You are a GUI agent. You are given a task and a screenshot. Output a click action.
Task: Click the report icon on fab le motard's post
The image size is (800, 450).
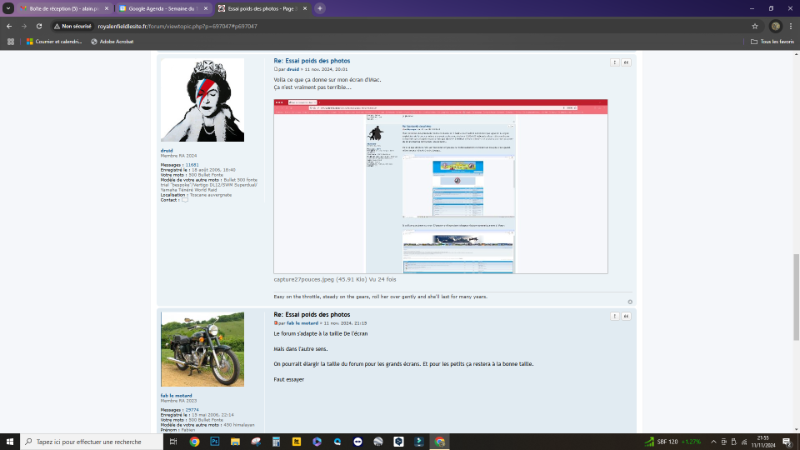pos(614,315)
